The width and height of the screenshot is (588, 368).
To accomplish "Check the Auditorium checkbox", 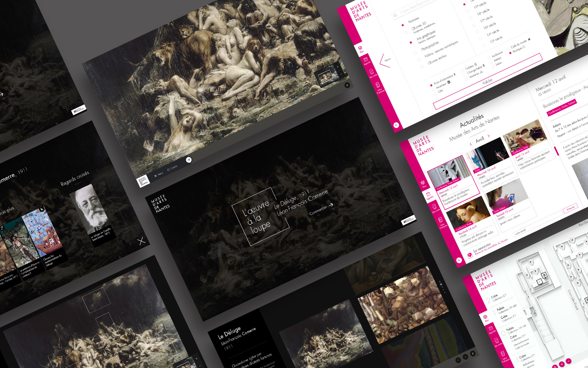I will tap(490, 58).
